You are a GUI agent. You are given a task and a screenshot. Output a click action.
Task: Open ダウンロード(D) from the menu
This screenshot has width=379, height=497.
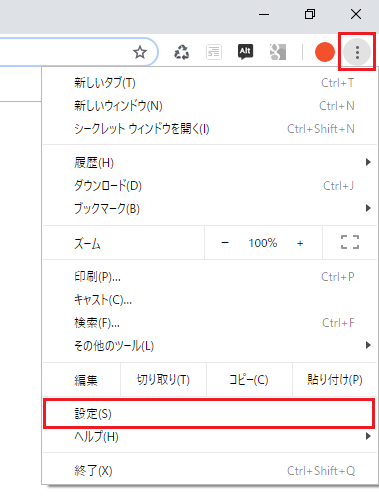coord(210,186)
